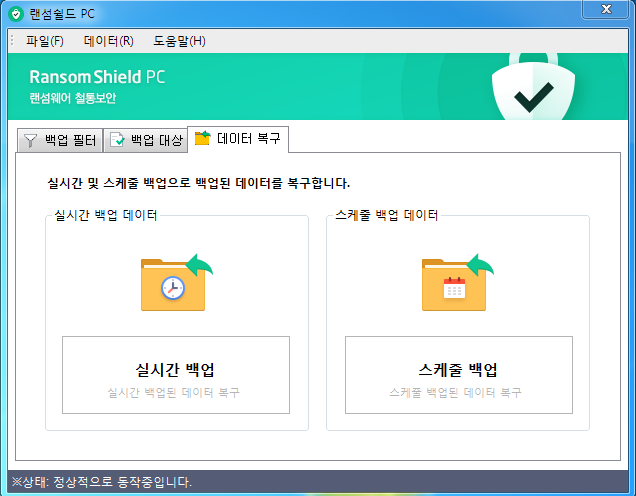Click the menu bar grip handle
Image resolution: width=636 pixels, height=496 pixels.
(x=12, y=41)
